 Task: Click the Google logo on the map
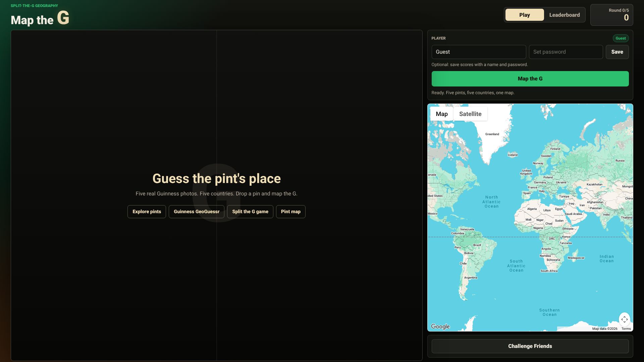(x=440, y=326)
